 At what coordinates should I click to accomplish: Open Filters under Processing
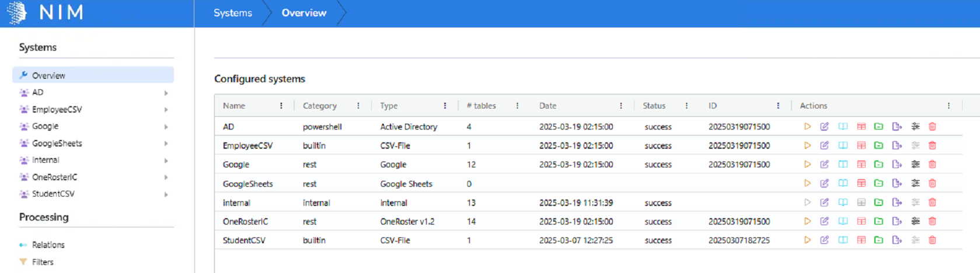coord(43,262)
